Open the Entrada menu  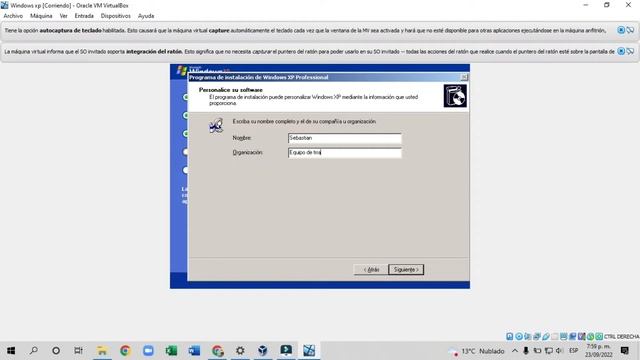[84, 16]
